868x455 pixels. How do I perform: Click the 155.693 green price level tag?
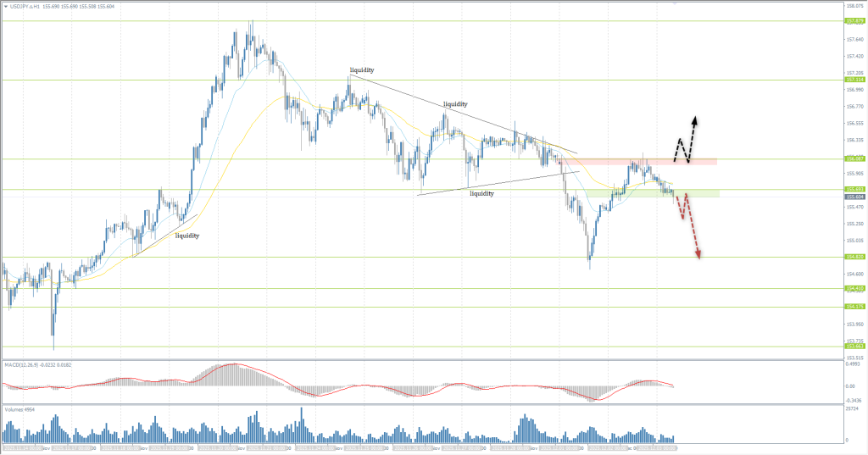854,189
